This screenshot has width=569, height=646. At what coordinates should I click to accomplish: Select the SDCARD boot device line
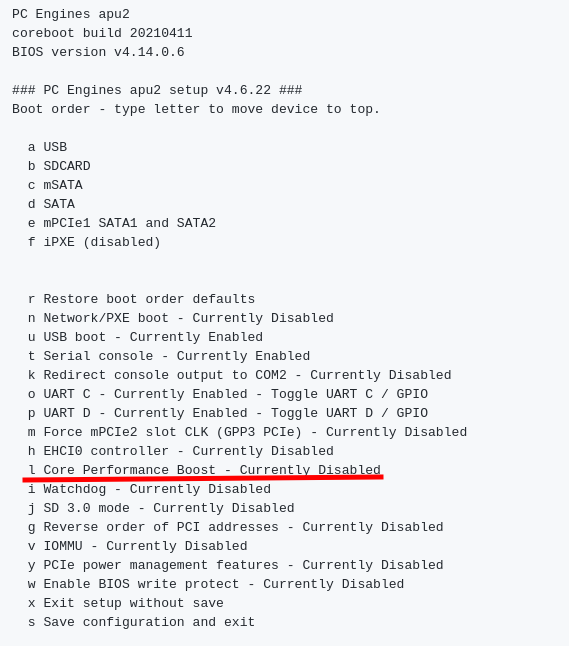coord(59,166)
